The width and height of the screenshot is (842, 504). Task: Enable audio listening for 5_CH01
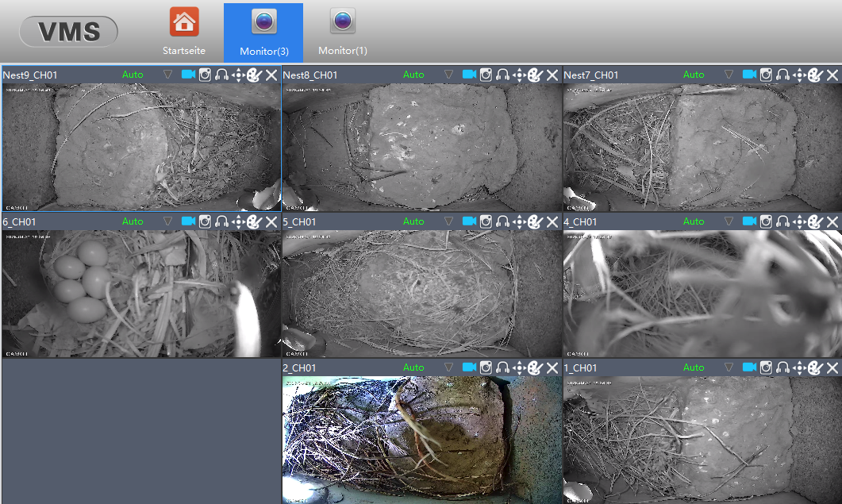coord(502,221)
